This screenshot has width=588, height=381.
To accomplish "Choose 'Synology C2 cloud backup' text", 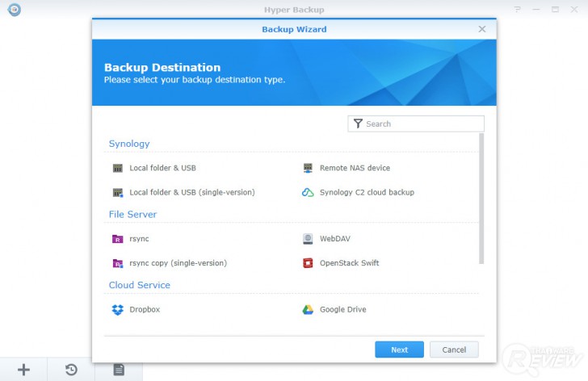I will pos(367,192).
